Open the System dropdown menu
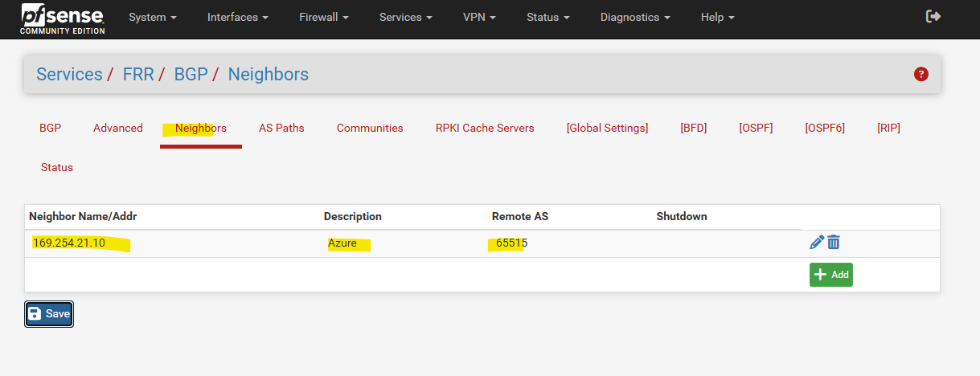Image resolution: width=980 pixels, height=376 pixels. tap(153, 17)
